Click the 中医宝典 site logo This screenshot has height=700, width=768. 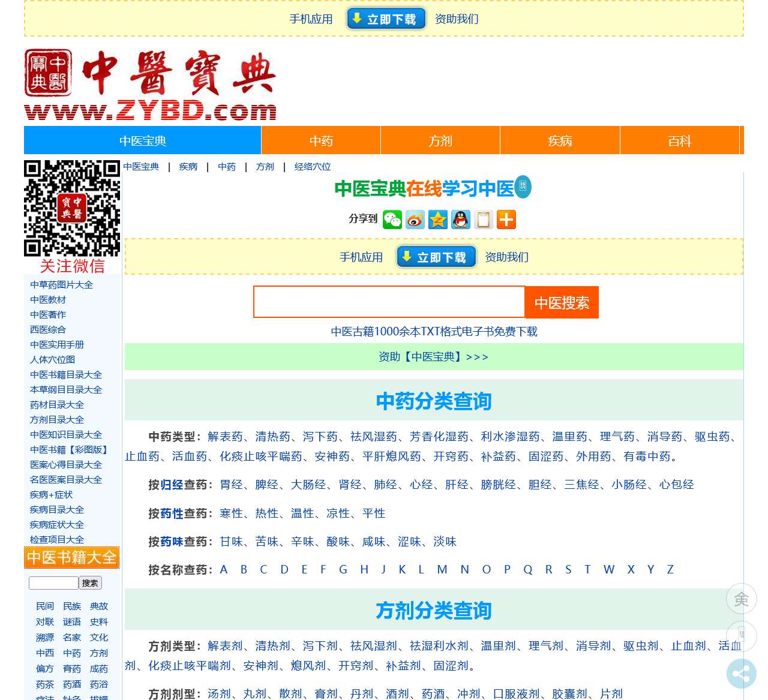(x=150, y=81)
